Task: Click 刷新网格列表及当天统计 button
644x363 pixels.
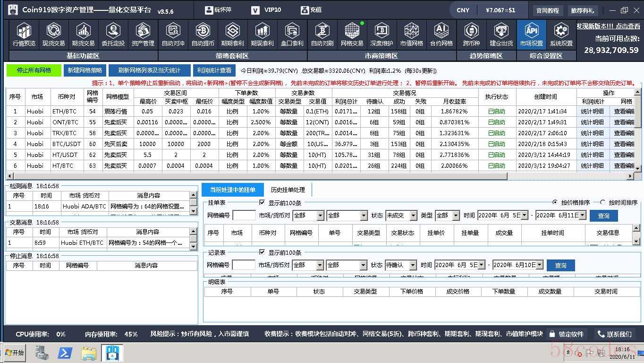Action: pos(150,70)
